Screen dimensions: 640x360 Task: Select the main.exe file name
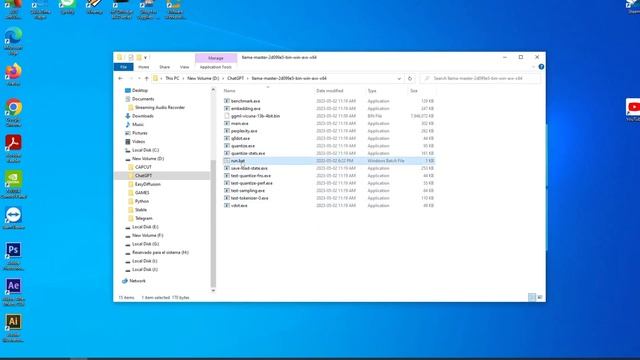coord(240,123)
